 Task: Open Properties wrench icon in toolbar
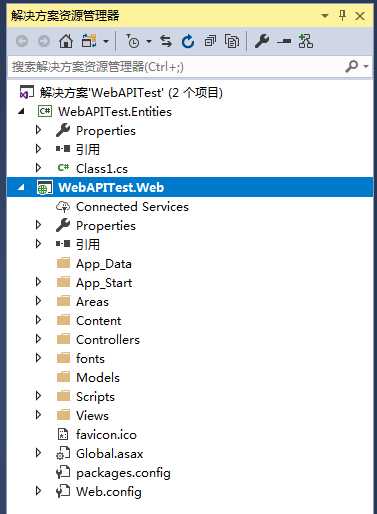pyautogui.click(x=262, y=41)
